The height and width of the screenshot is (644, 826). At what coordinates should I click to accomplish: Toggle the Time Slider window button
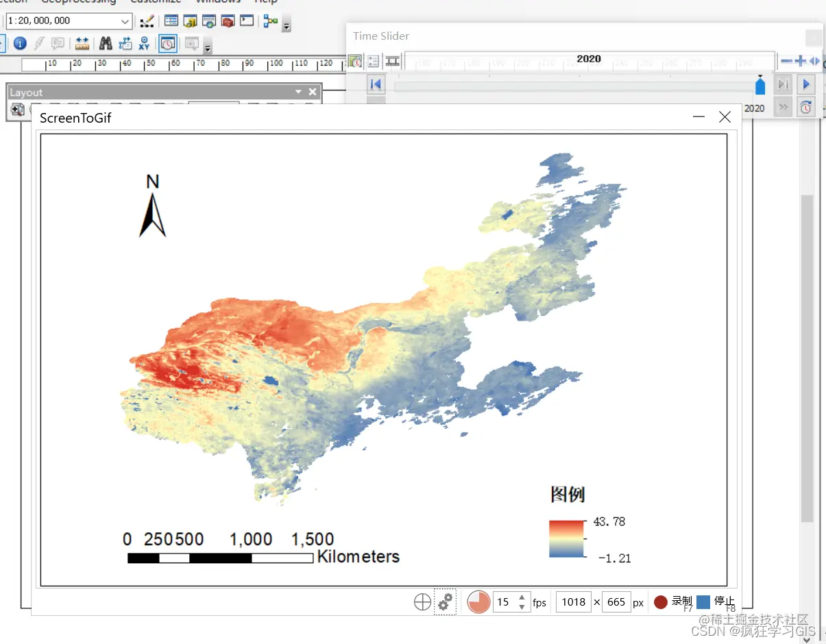[x=168, y=44]
